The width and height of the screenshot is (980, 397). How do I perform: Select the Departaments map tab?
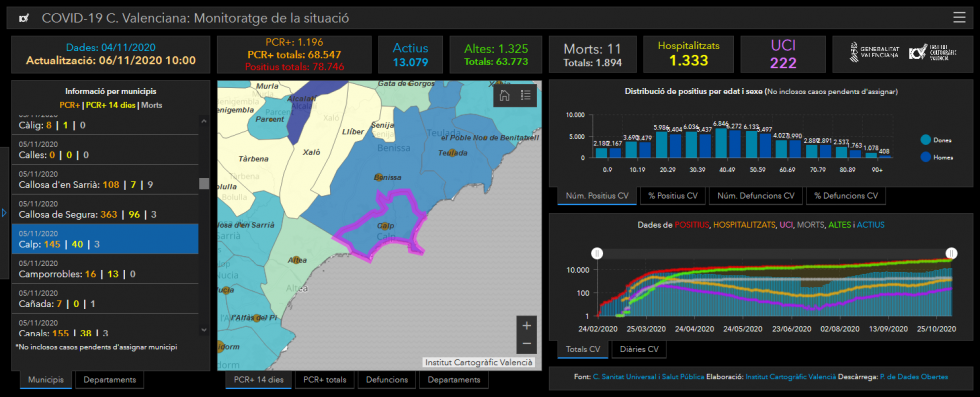click(454, 379)
